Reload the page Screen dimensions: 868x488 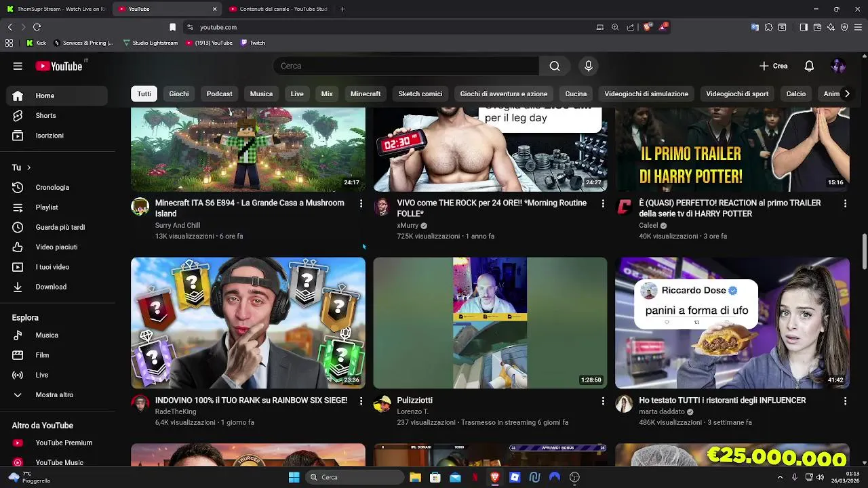(37, 27)
